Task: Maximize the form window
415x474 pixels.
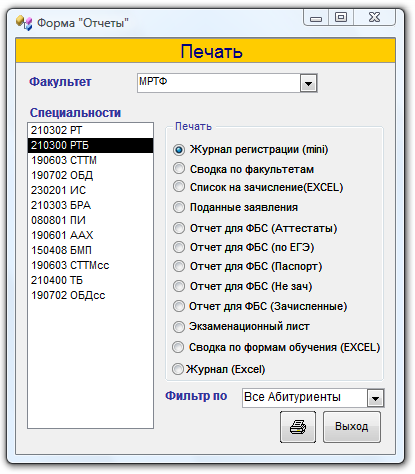Action: coord(341,17)
